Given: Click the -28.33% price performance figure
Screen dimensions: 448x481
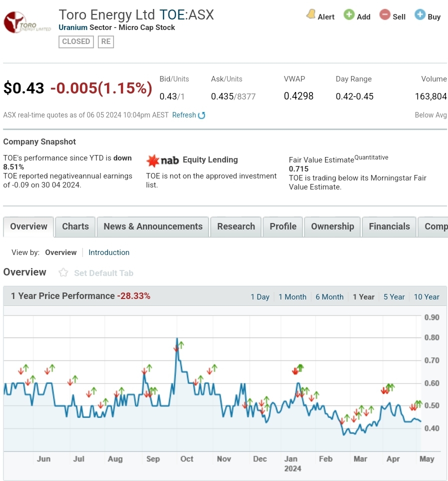Looking at the screenshot, I should (x=134, y=296).
